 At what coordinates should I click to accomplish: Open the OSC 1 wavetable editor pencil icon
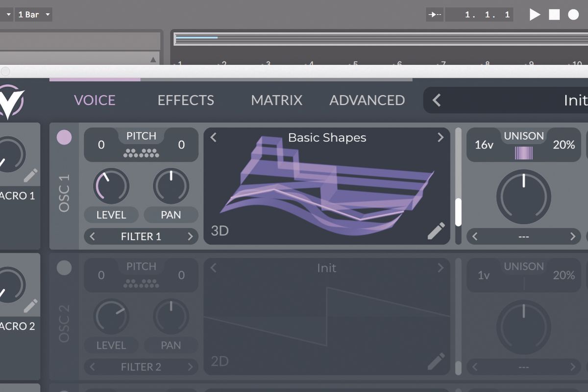pos(437,230)
